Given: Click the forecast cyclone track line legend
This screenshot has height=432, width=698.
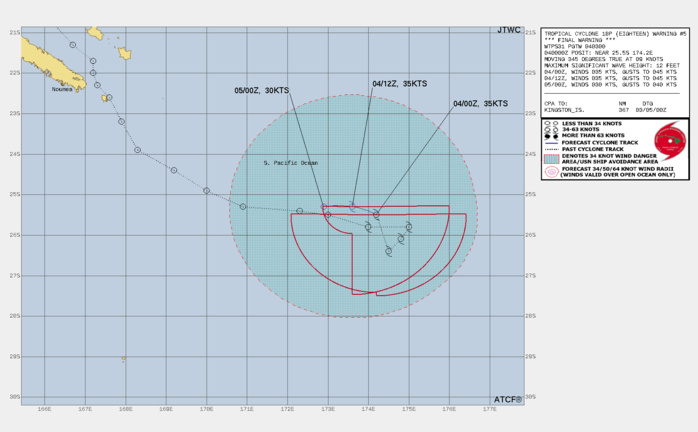Looking at the screenshot, I should pos(550,141).
